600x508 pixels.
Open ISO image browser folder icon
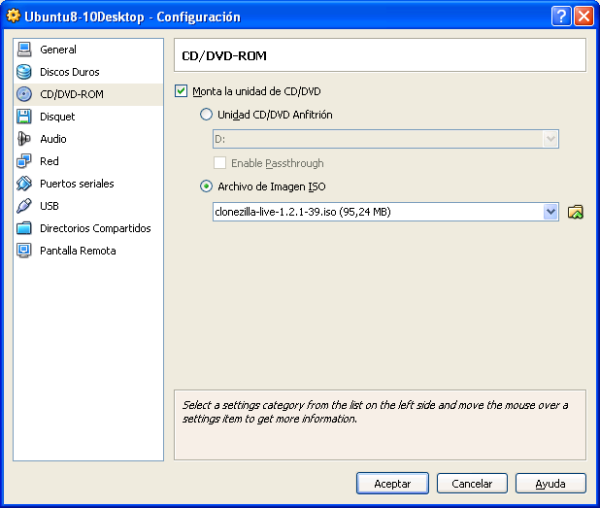coord(575,212)
